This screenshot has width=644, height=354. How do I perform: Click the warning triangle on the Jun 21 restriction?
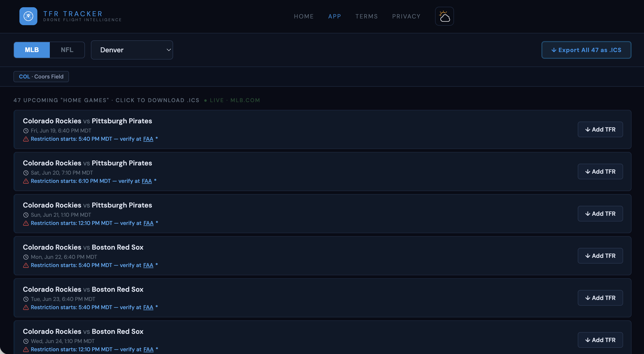pos(26,223)
